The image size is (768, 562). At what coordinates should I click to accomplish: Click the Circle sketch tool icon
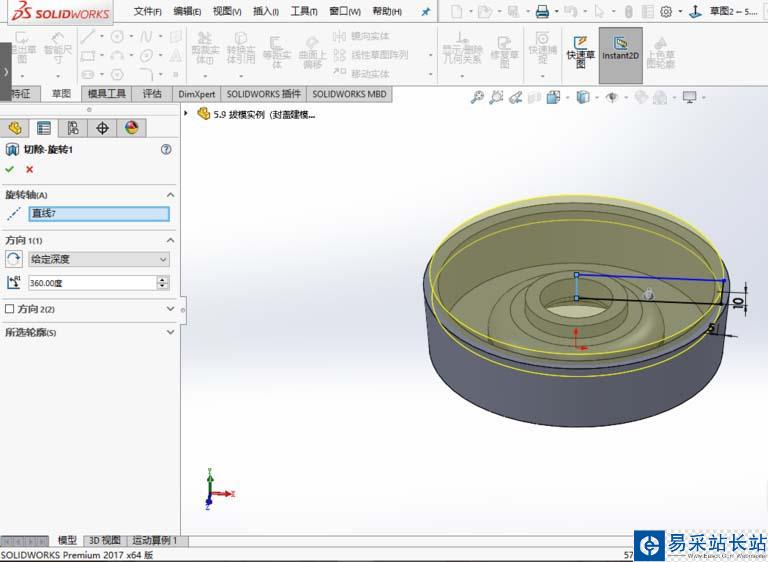tap(117, 36)
